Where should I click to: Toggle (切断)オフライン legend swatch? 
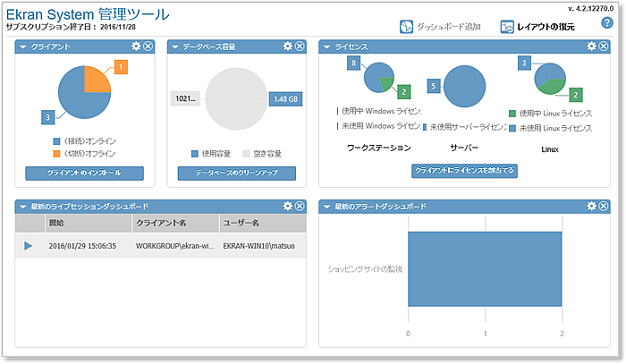(56, 154)
